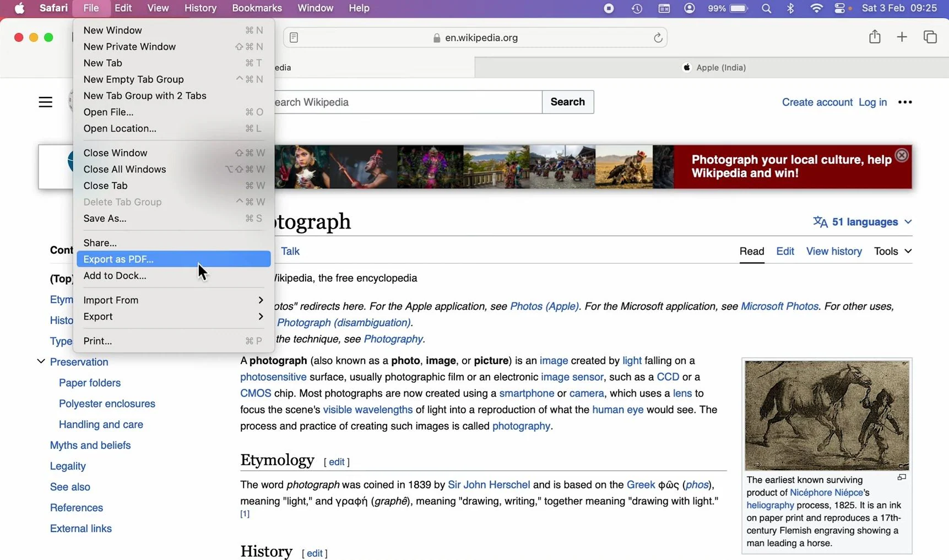Jump to Paper folders in contents
The image size is (949, 560).
click(x=90, y=383)
